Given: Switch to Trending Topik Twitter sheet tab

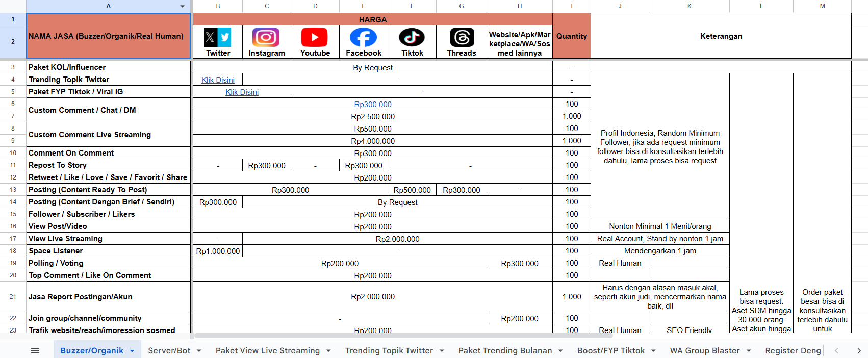Looking at the screenshot, I should point(389,350).
